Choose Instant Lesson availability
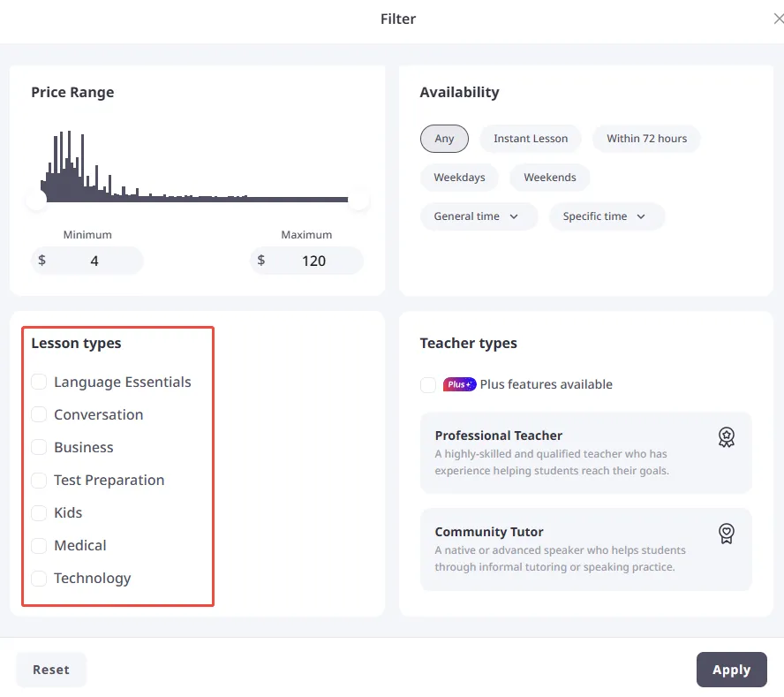Viewport: 784px width, 697px height. click(x=531, y=139)
